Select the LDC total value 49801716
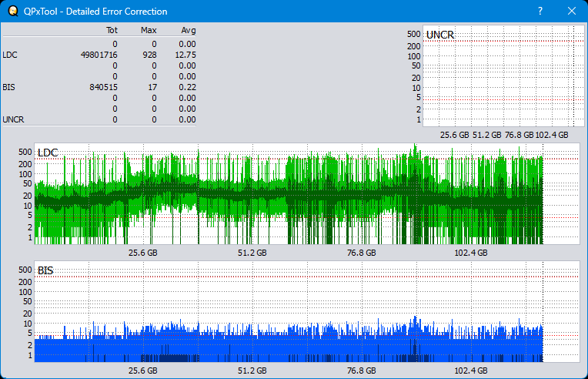The height and width of the screenshot is (379, 588). [99, 55]
